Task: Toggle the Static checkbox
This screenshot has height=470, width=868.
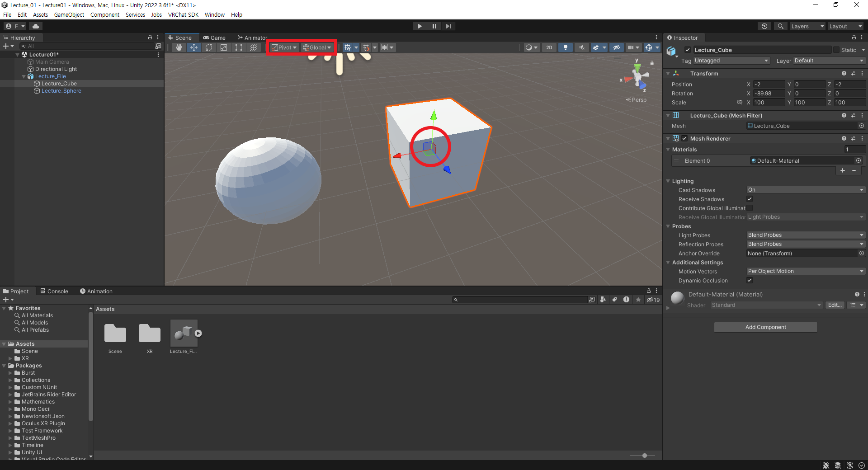Action: click(x=836, y=50)
